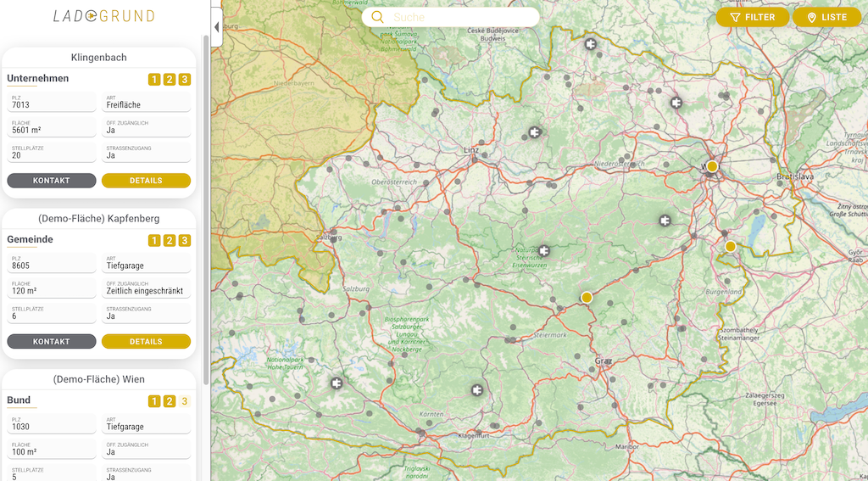This screenshot has height=481, width=868.
Task: Click the (Demo-Fläche) Kapfenberg title
Action: pos(99,218)
